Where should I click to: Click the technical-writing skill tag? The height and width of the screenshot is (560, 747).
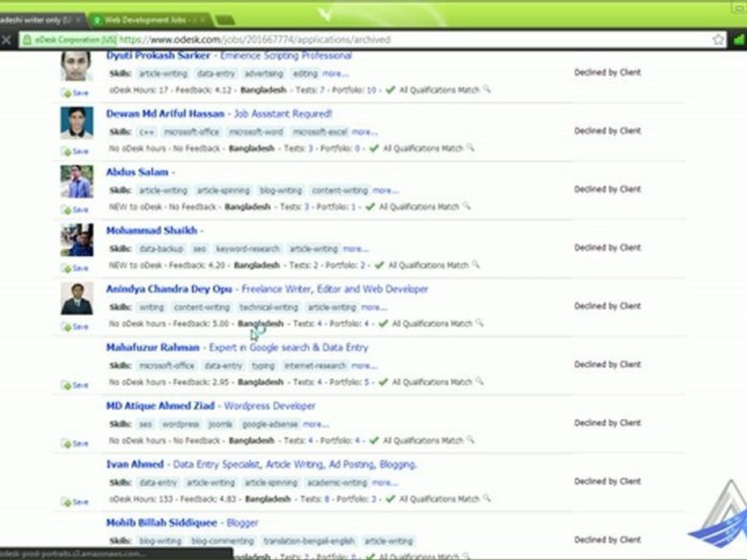tap(268, 307)
